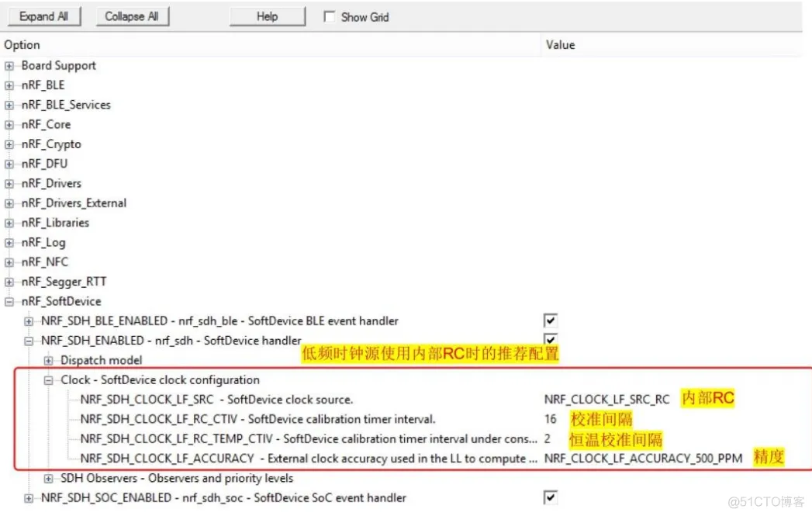The image size is (812, 516).
Task: Edit the temp calibration interval value 2
Action: (x=548, y=439)
